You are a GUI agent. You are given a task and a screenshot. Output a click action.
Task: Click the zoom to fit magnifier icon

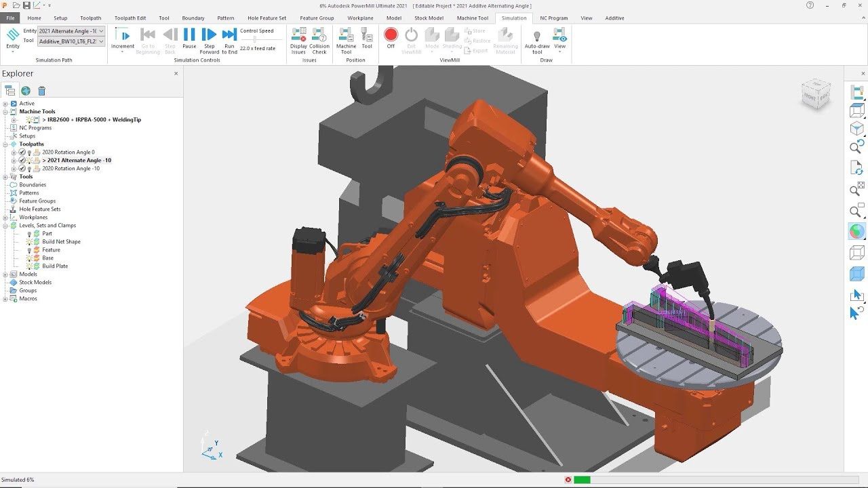pos(856,189)
